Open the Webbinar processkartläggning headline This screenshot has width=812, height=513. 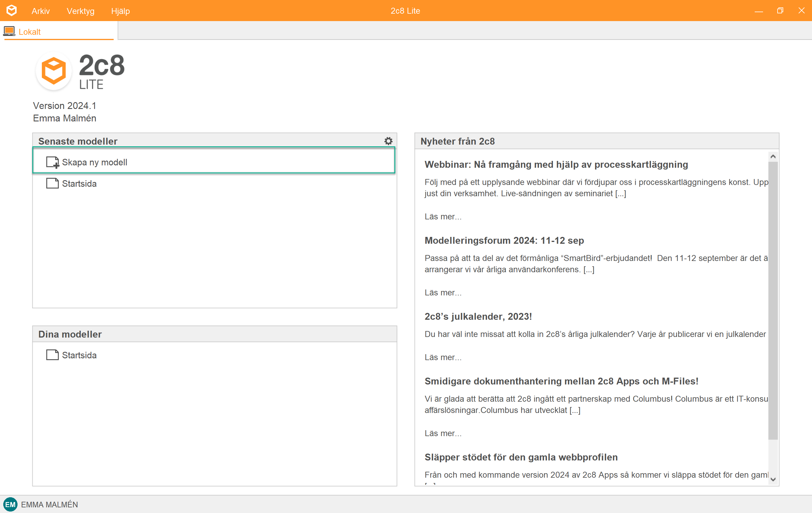click(x=556, y=164)
